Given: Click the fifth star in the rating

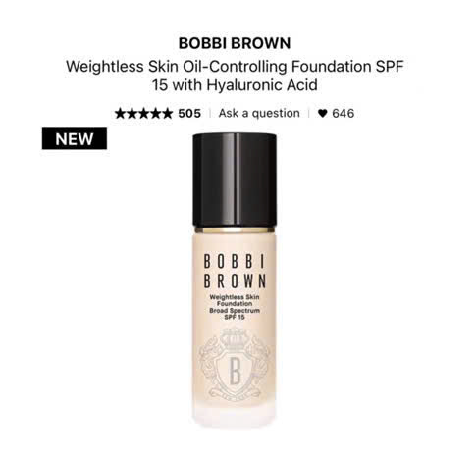Looking at the screenshot, I should (167, 114).
